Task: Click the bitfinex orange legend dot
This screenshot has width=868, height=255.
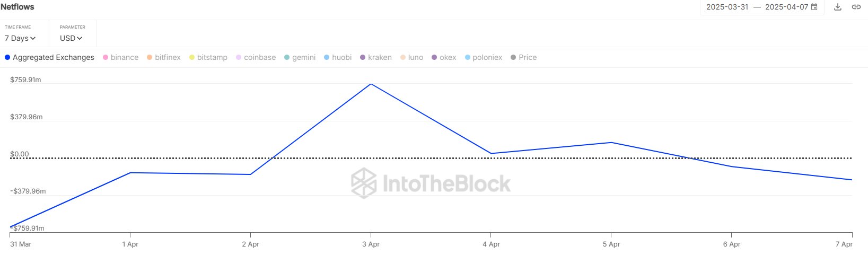Action: [x=150, y=57]
